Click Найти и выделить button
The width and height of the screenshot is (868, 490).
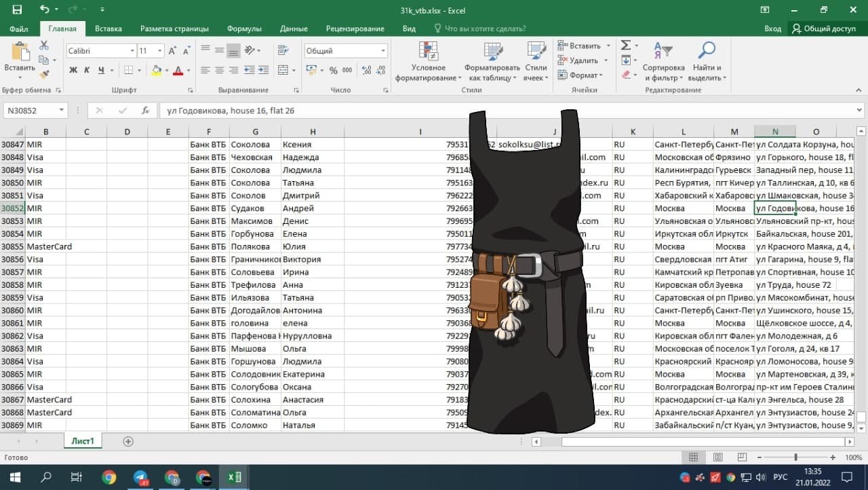707,61
